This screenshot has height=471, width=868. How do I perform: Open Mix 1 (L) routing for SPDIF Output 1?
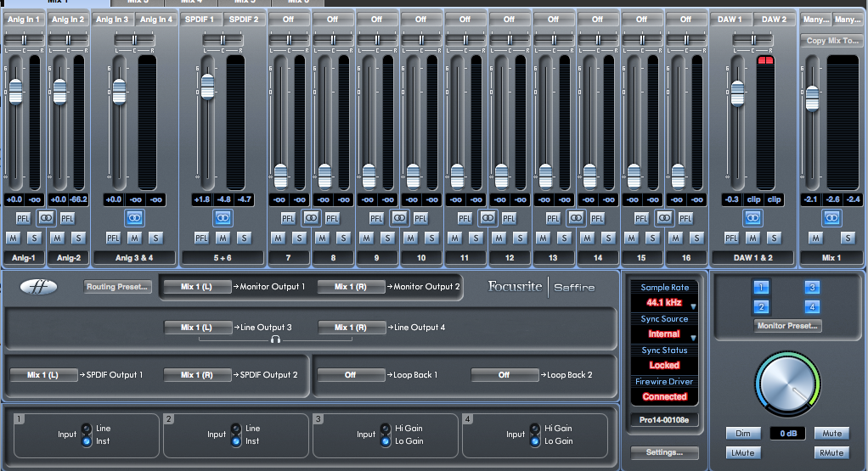[x=43, y=375]
